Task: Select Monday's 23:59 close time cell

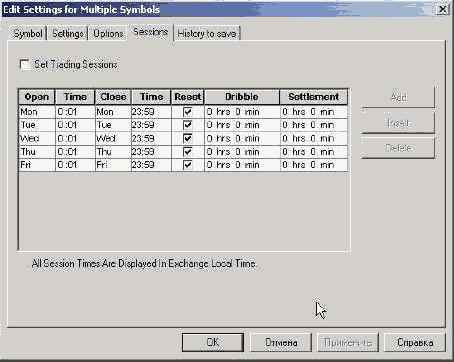Action: tap(151, 112)
